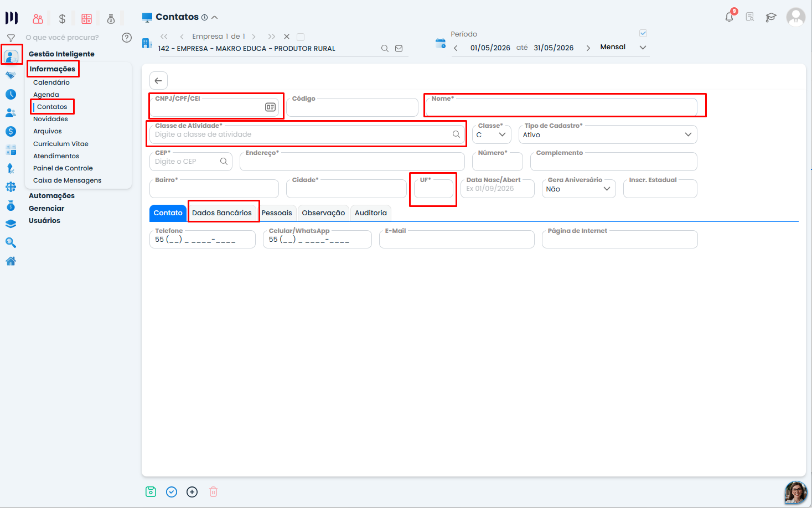Open the magnifier sidebar icon
This screenshot has height=508, width=812.
pyautogui.click(x=11, y=242)
